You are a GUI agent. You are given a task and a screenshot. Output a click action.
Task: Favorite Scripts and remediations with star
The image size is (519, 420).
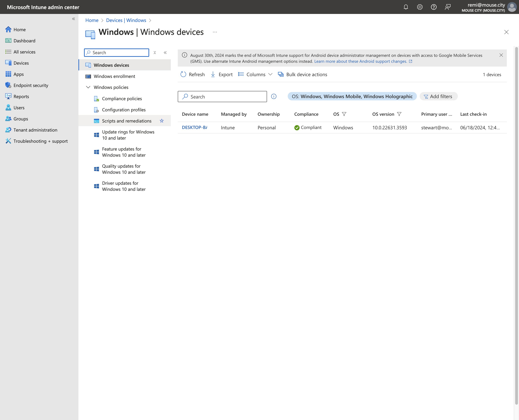(162, 121)
